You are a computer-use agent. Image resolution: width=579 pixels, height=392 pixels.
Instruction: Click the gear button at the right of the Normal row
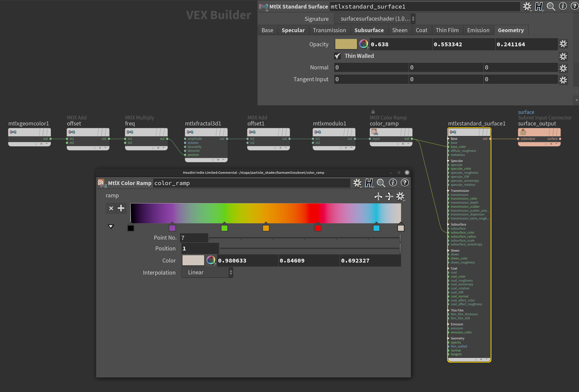click(563, 68)
